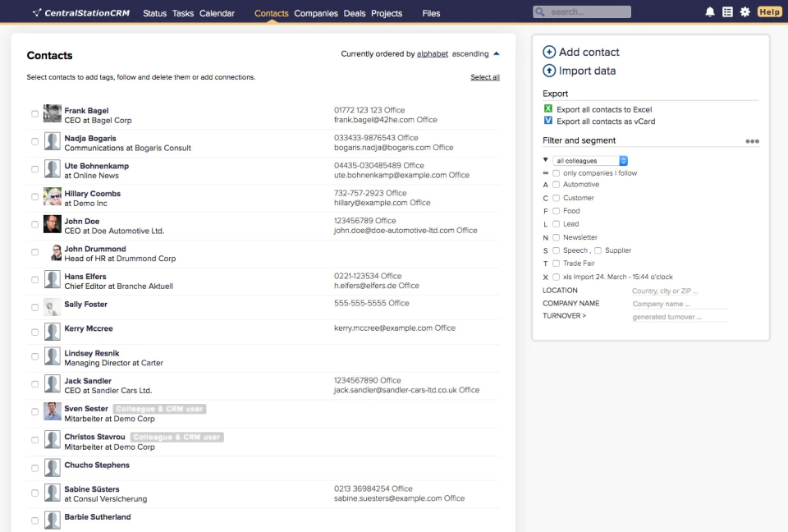Viewport: 788px width, 532px height.
Task: Open the three-dots filter options menu
Action: tap(752, 141)
